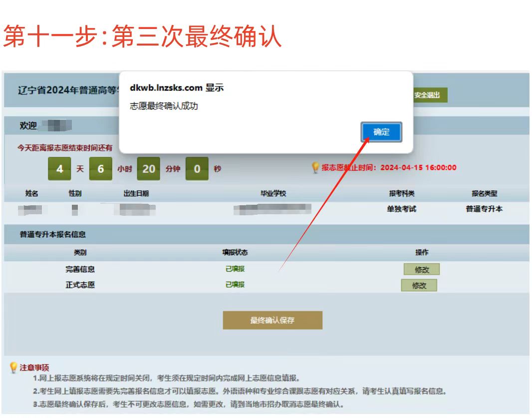Click the 报考科类 column header
This screenshot has height=418, width=532.
[x=402, y=194]
